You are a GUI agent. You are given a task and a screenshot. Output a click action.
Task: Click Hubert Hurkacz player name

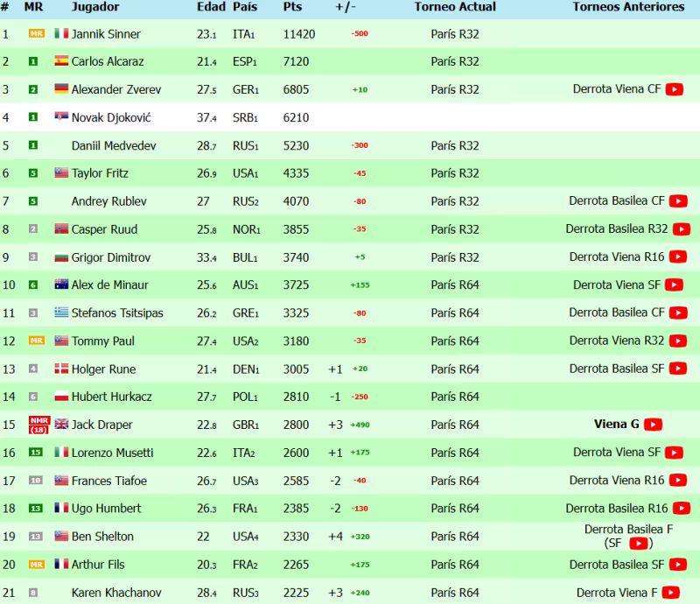click(112, 397)
